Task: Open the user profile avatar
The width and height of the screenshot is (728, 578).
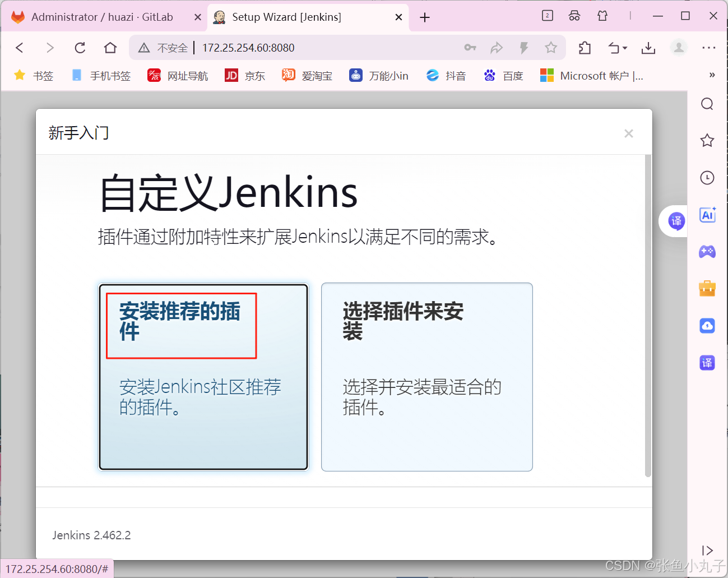Action: click(x=679, y=48)
